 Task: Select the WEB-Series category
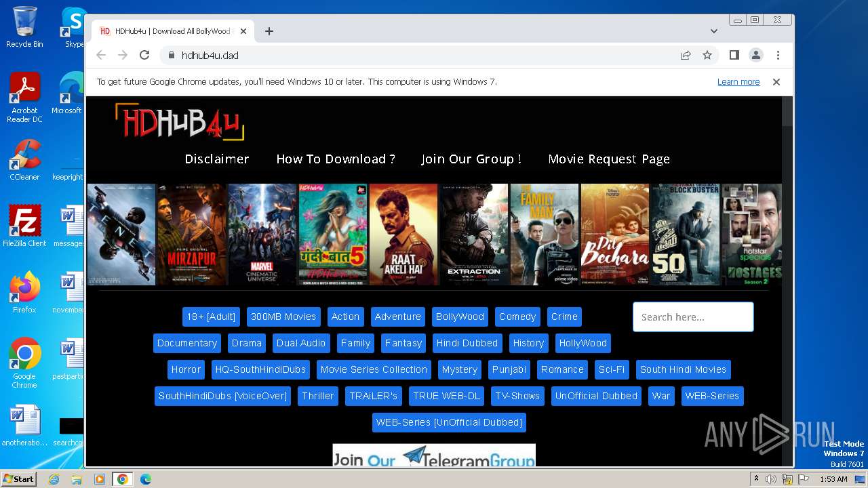[712, 396]
